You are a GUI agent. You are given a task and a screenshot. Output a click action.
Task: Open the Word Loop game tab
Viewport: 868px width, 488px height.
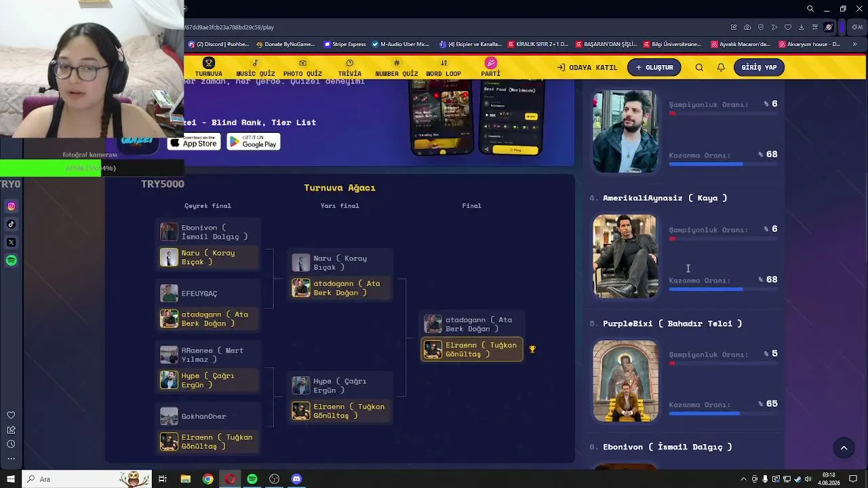click(x=443, y=67)
